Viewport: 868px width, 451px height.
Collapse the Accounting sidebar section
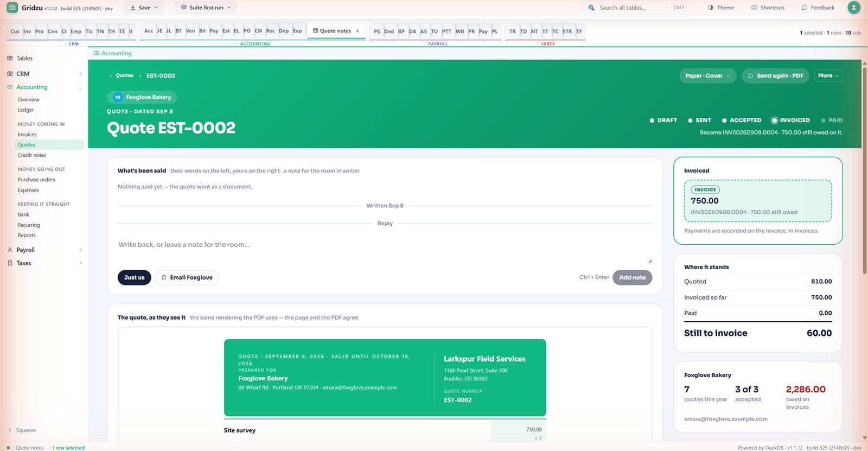(x=80, y=87)
